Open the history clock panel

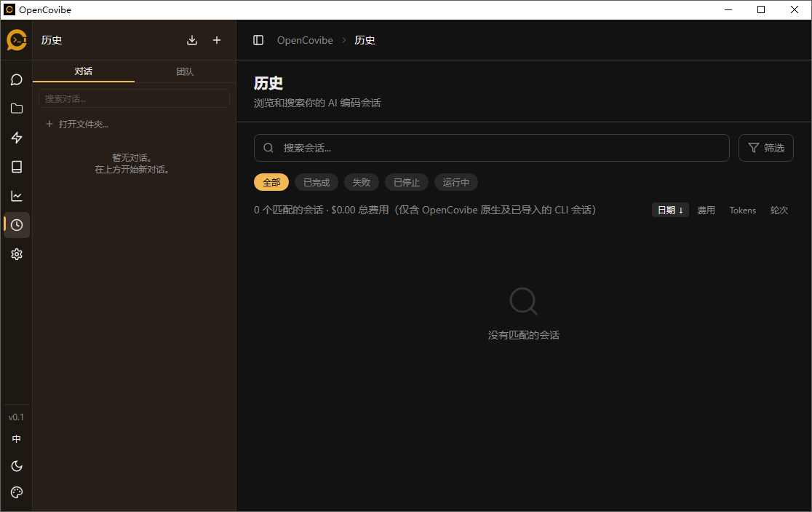(x=17, y=225)
